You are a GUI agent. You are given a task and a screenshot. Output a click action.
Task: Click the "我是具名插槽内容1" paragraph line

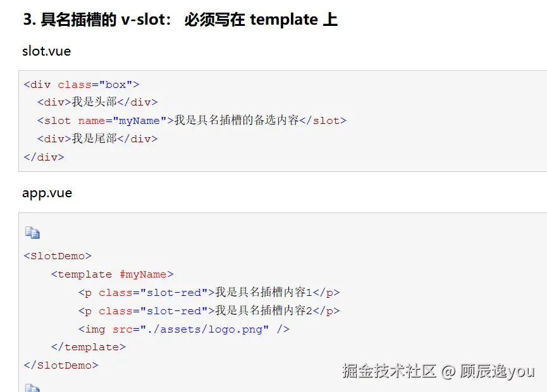209,293
